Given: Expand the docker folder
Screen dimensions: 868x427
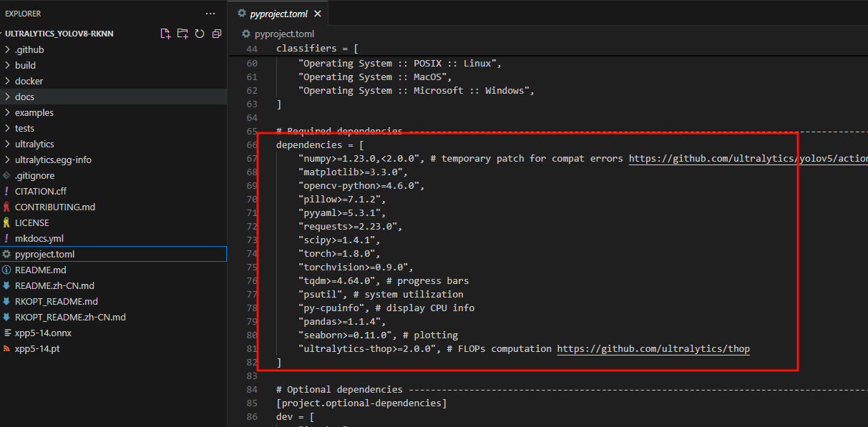Looking at the screenshot, I should coord(113,81).
